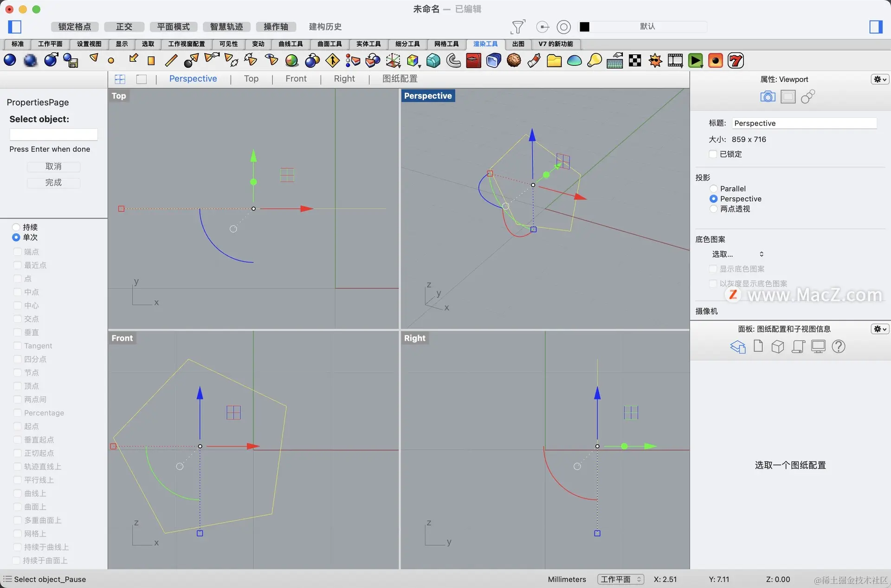Select the Parallel projection option

tap(714, 189)
